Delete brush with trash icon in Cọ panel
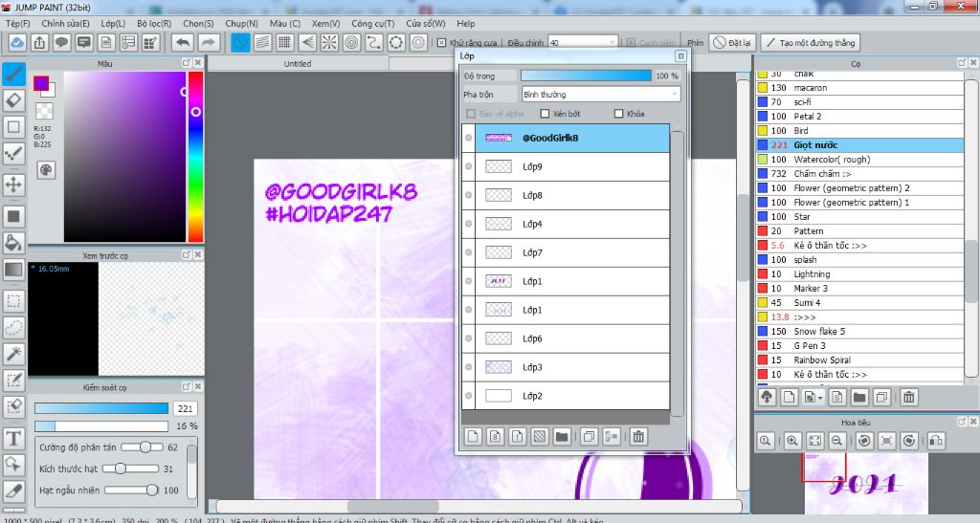The height and width of the screenshot is (523, 980). pyautogui.click(x=909, y=397)
